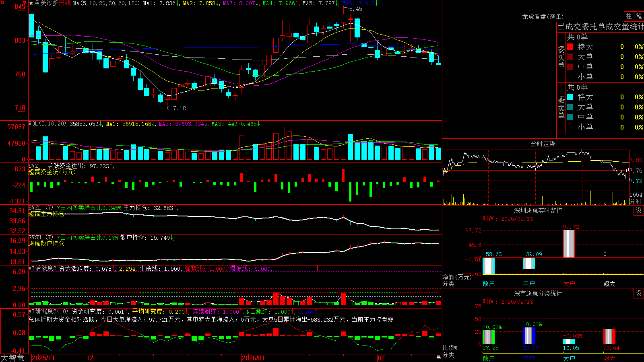Click the 超赢主力持仓 label
This screenshot has width=644, height=362.
[x=46, y=214]
